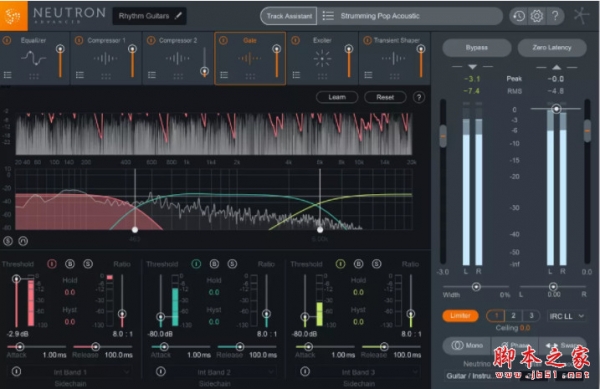Select the Compressor 2 module tab

point(178,59)
